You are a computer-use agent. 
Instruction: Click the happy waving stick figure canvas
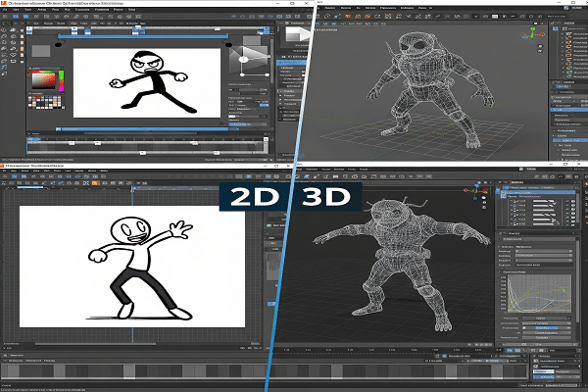pos(132,267)
